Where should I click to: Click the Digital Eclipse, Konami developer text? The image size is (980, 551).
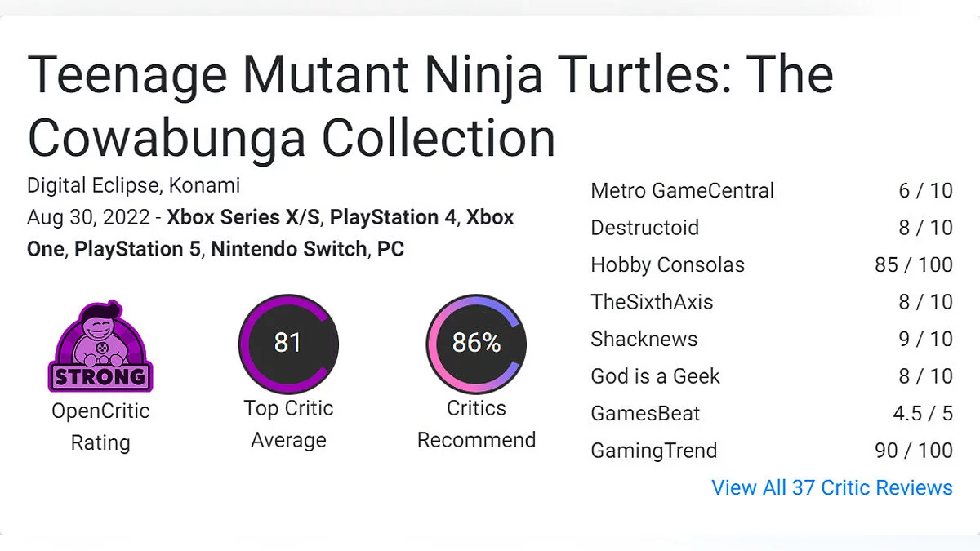coord(133,185)
